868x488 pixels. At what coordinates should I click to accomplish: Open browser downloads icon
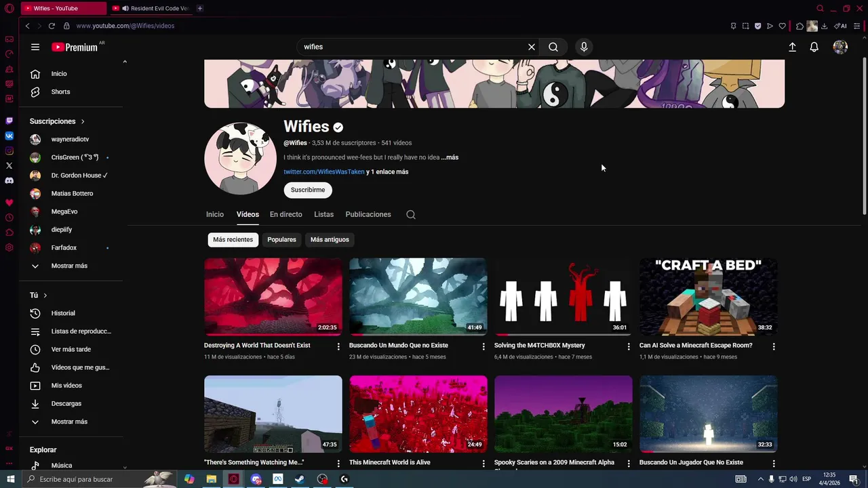[x=825, y=26]
